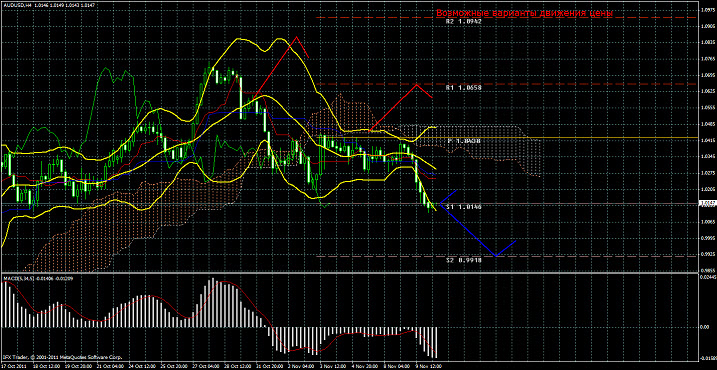Click the IFX Trader copyright text
This screenshot has height=370, width=717.
(62, 356)
